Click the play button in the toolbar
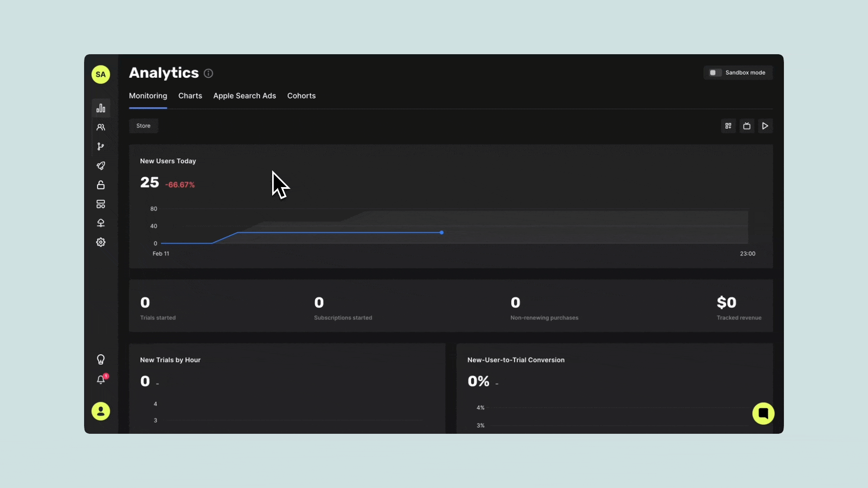This screenshot has width=868, height=488. tap(765, 126)
